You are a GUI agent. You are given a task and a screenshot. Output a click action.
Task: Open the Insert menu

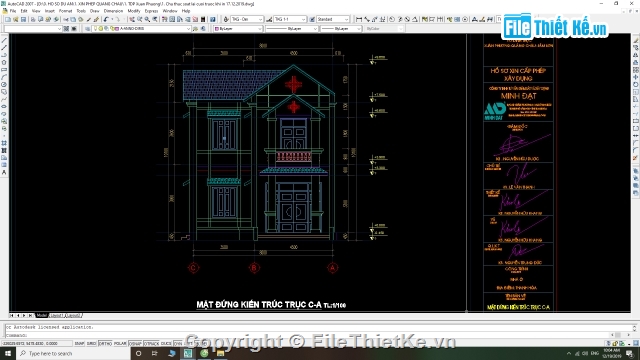[50, 11]
